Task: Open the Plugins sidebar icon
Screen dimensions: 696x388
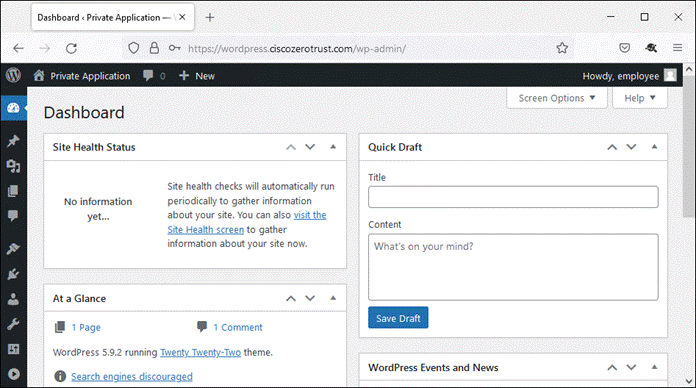Action: [13, 274]
